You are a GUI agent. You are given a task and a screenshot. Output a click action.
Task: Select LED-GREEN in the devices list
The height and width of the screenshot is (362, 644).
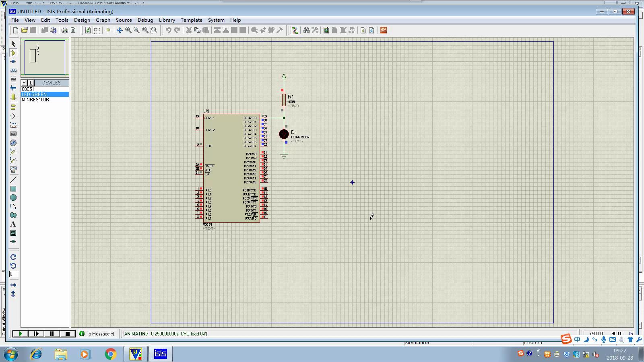point(45,94)
